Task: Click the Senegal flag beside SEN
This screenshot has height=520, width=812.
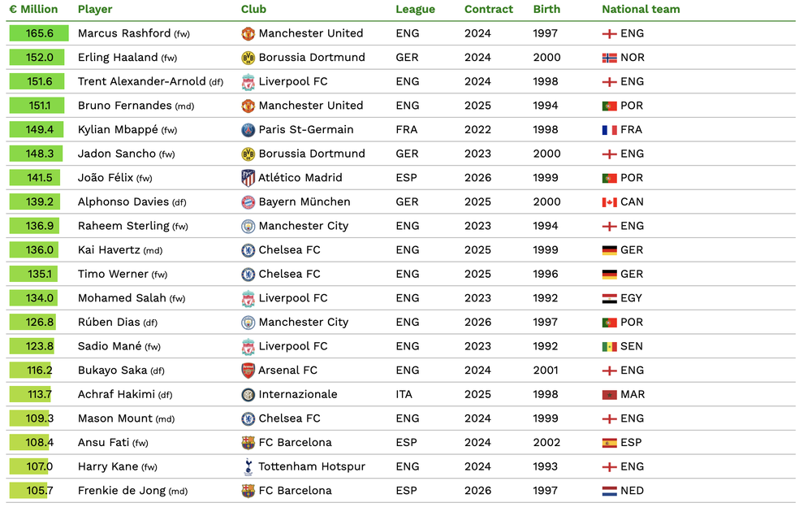Action: 609,347
